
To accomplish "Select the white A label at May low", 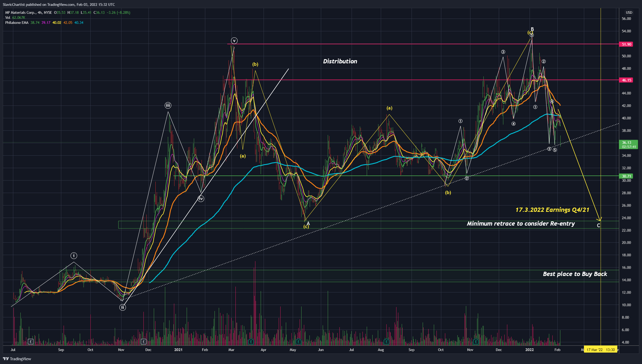I will point(308,223).
